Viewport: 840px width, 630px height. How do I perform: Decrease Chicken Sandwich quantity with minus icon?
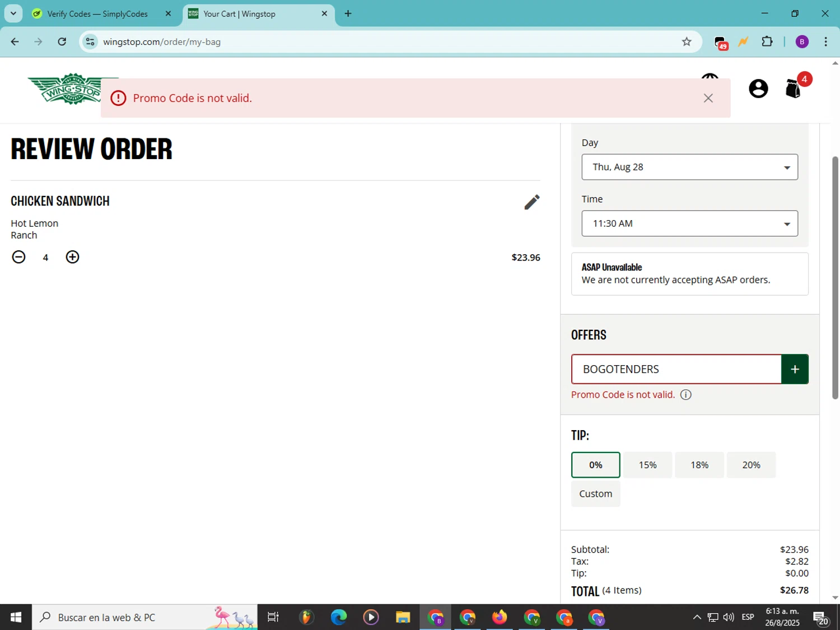[18, 257]
